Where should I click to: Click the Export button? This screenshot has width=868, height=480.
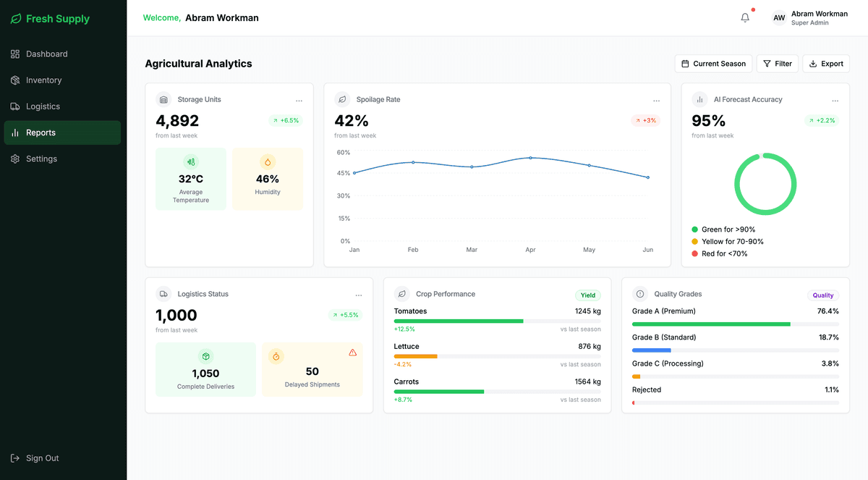pos(825,63)
